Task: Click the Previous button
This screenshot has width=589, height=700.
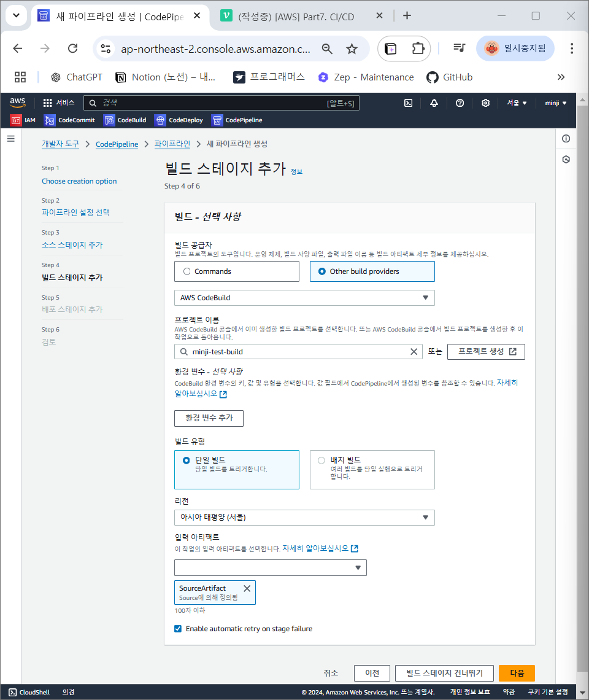Action: [372, 673]
